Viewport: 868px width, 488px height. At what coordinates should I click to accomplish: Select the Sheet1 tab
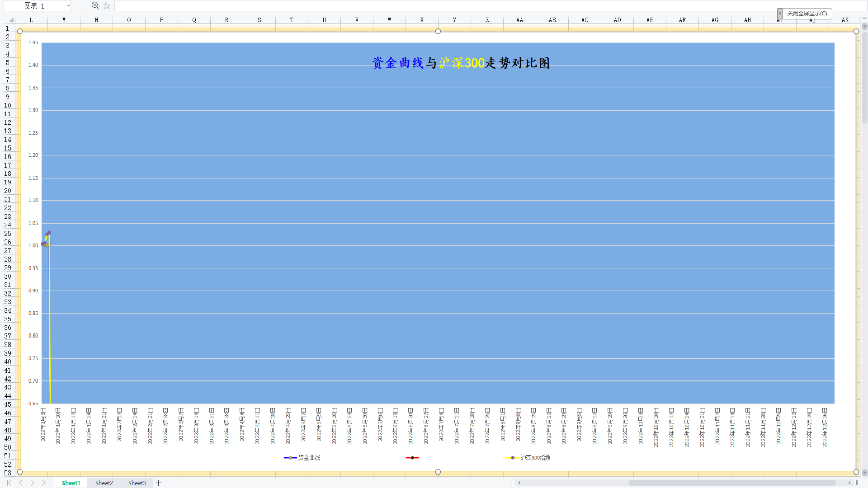click(71, 483)
